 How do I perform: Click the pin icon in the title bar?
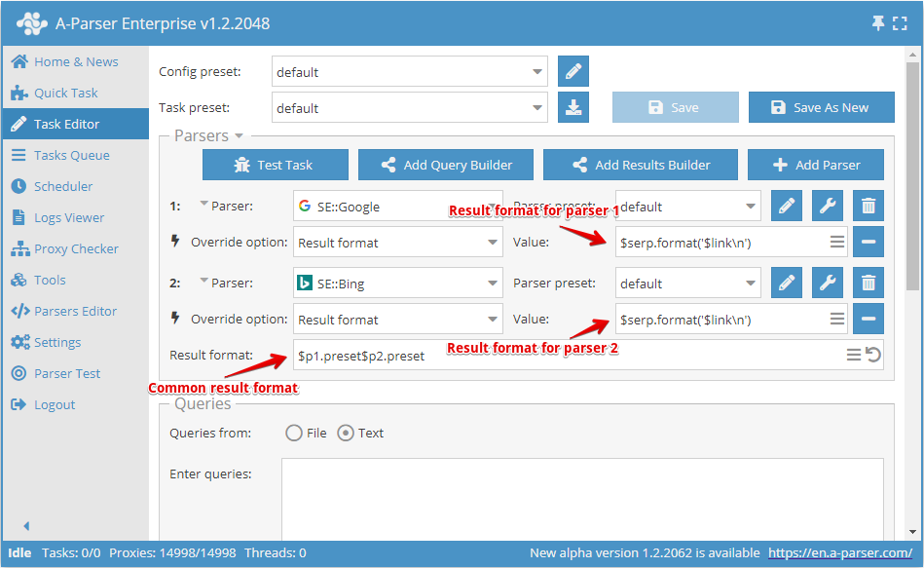coord(878,23)
